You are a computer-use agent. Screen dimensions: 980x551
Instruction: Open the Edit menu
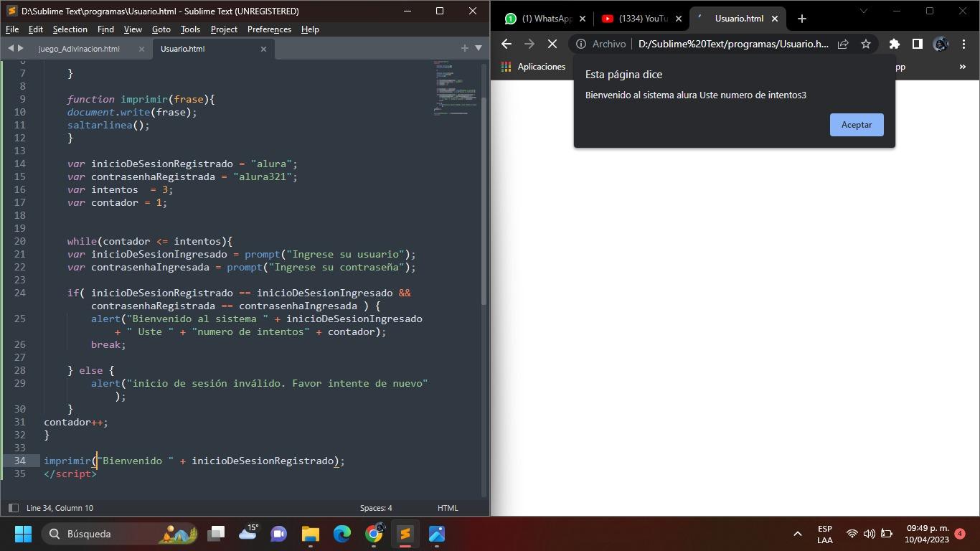[x=36, y=29]
